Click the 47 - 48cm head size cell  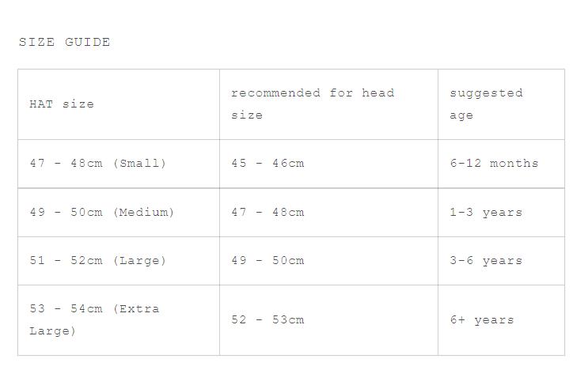click(x=328, y=213)
